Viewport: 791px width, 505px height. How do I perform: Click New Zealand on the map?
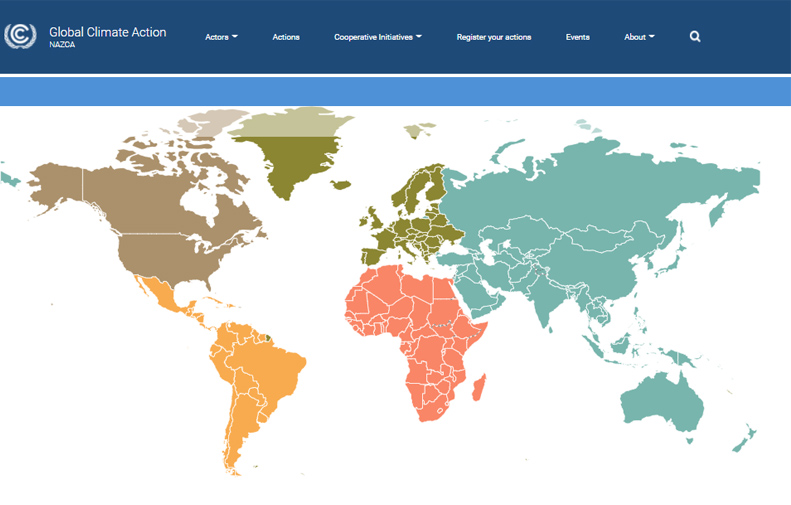pos(745,439)
